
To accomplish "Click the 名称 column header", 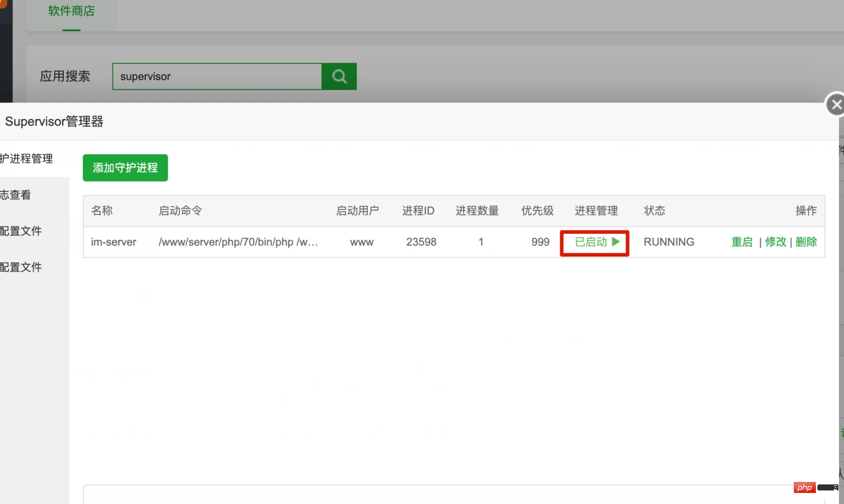I will [102, 211].
